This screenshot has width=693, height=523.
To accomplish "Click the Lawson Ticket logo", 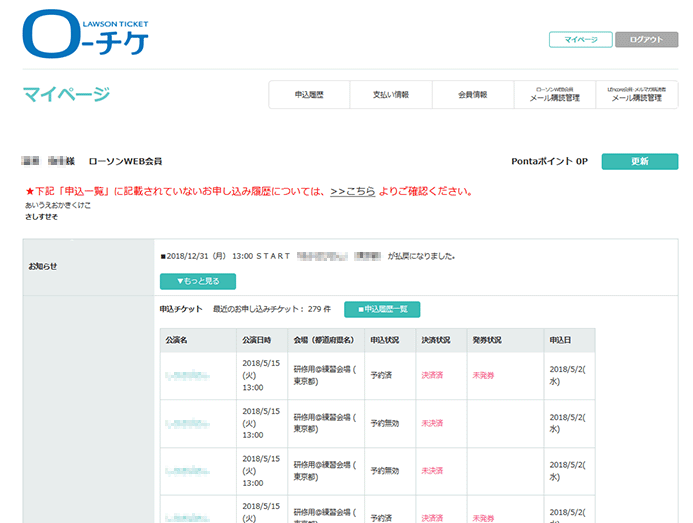I will click(86, 34).
